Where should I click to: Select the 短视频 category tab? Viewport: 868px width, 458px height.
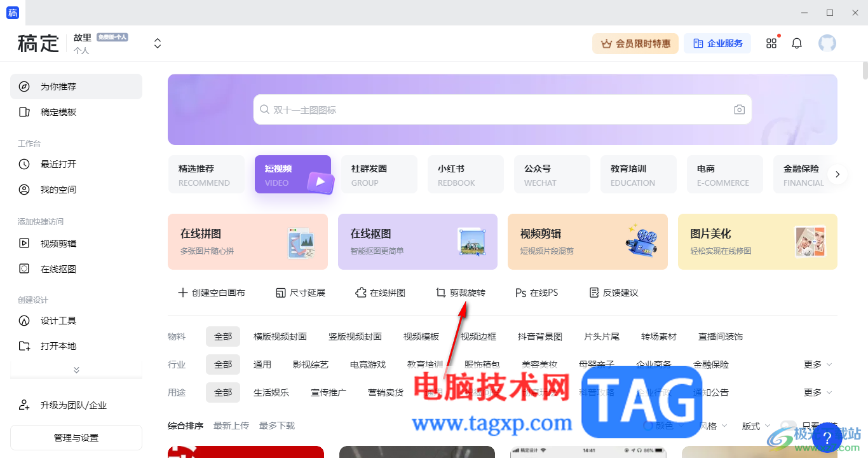tap(293, 174)
